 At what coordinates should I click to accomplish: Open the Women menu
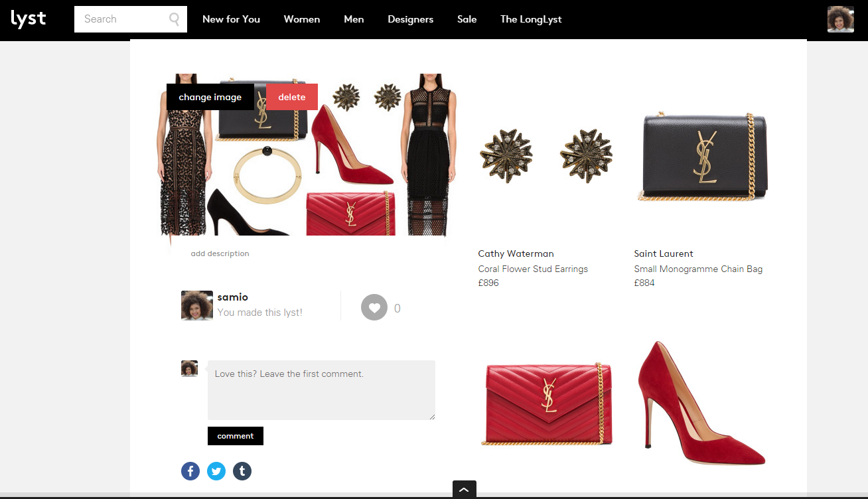[302, 19]
